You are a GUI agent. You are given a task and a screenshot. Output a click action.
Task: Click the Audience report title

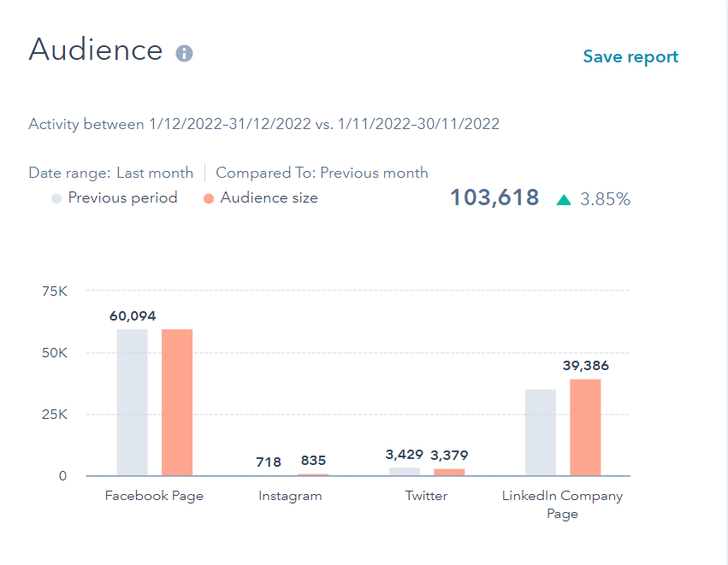pos(97,50)
